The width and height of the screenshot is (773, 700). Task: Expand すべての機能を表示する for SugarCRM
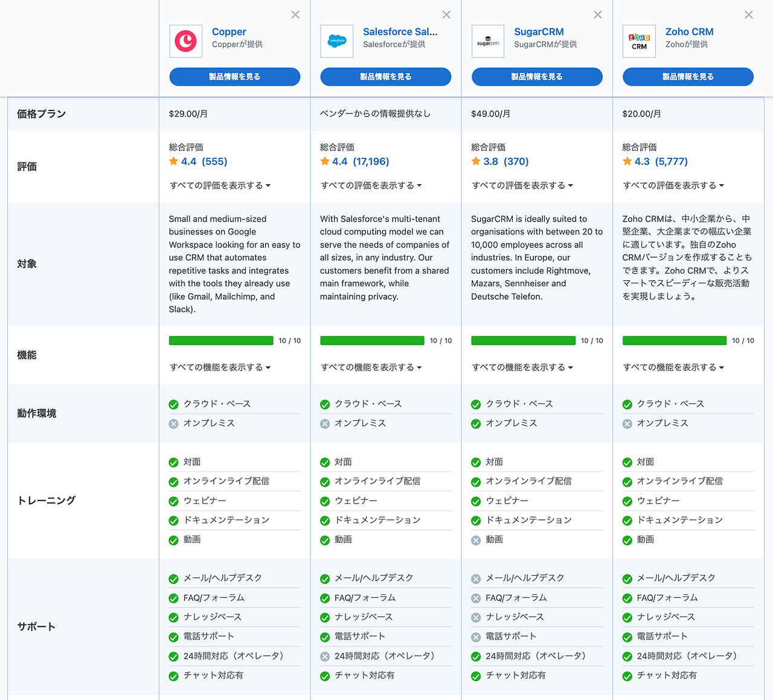click(522, 367)
